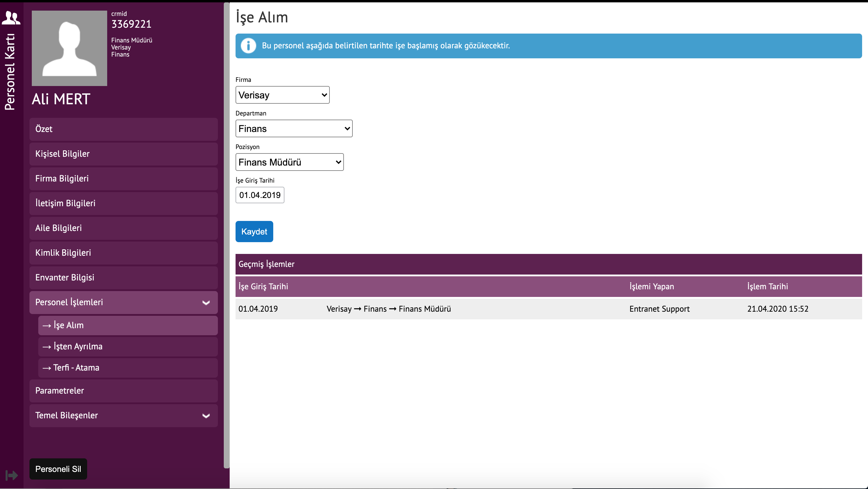Click the İşe Giriş Tarihi column header
Image resolution: width=868 pixels, height=489 pixels.
[263, 286]
